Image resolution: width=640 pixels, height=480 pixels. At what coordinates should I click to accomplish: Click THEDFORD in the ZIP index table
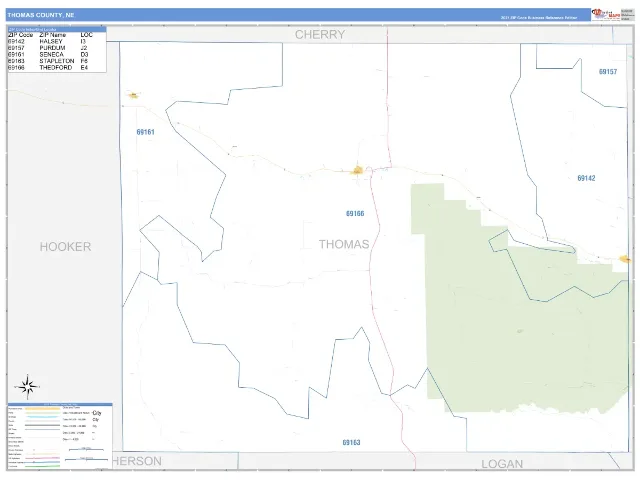56,68
